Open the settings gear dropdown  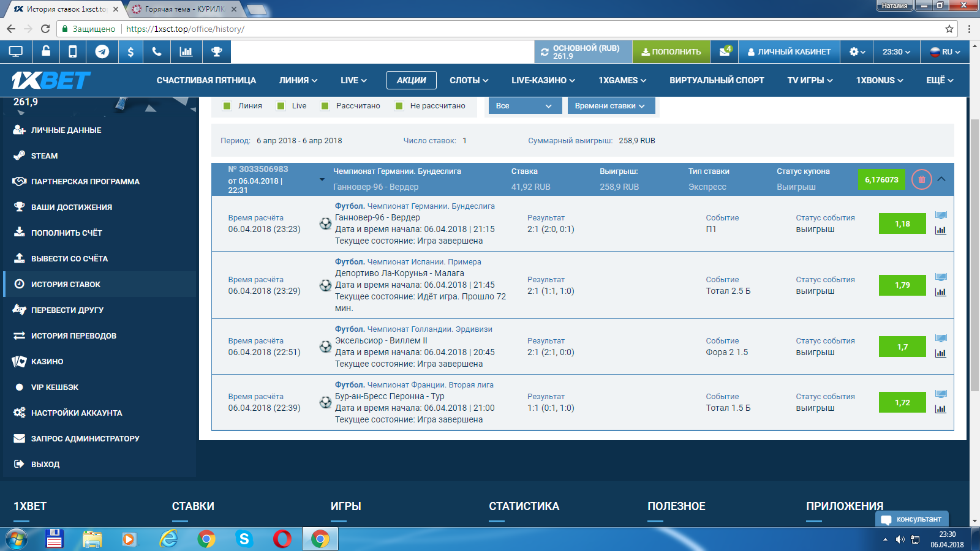point(857,52)
